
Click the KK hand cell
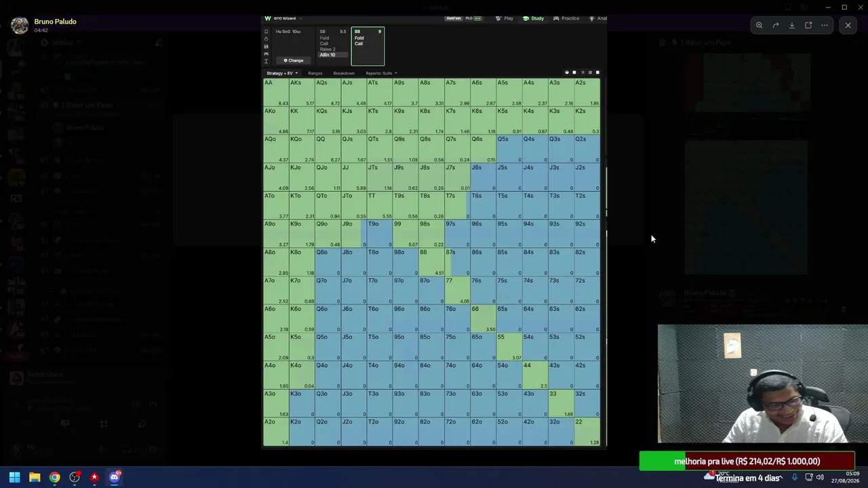pos(302,121)
